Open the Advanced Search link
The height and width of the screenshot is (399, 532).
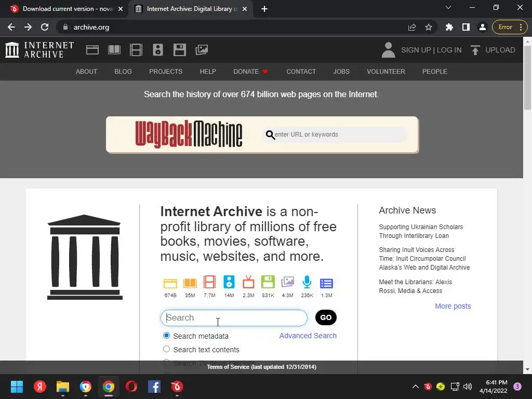308,336
